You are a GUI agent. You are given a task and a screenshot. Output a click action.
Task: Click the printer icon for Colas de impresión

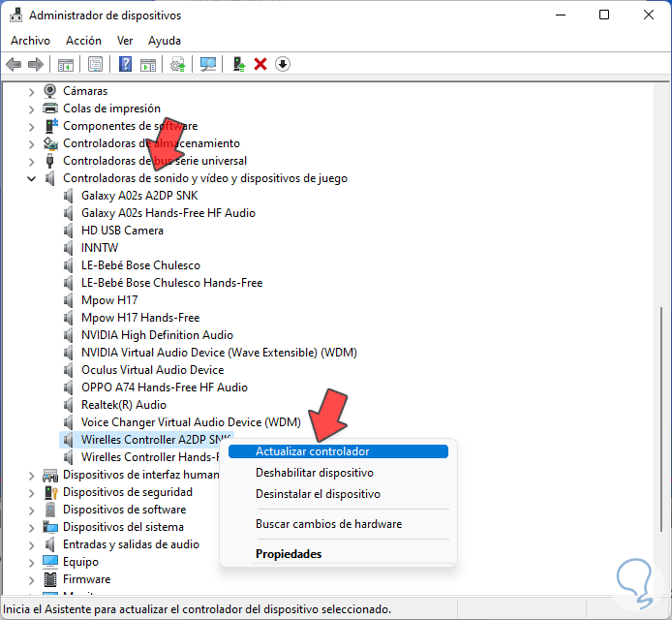(50, 108)
